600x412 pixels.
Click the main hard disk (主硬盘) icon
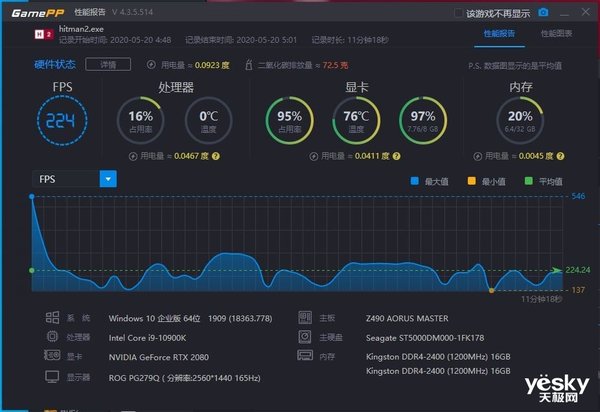[x=305, y=337]
